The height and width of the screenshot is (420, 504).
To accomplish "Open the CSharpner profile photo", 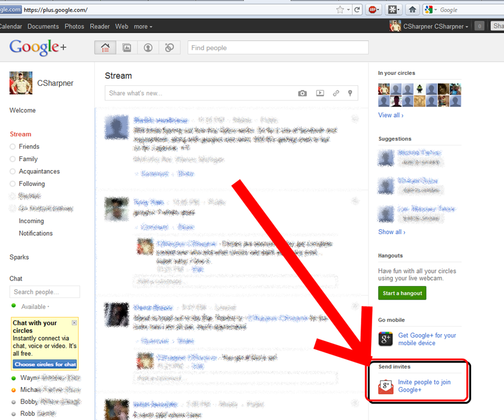I will point(21,83).
